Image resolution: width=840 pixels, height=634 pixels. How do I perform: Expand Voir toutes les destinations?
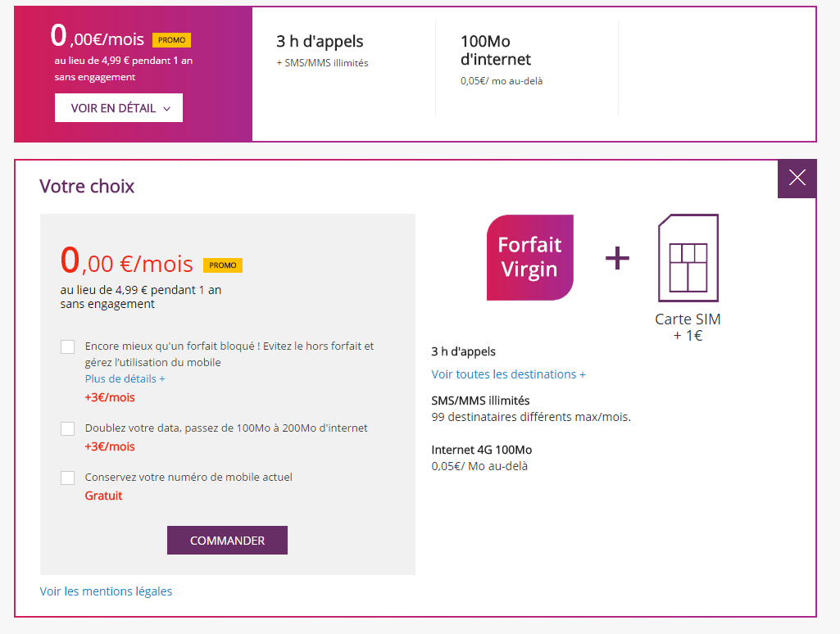point(508,374)
